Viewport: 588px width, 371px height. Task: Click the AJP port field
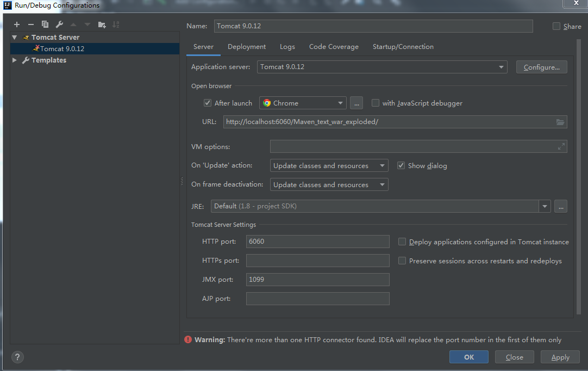(317, 299)
